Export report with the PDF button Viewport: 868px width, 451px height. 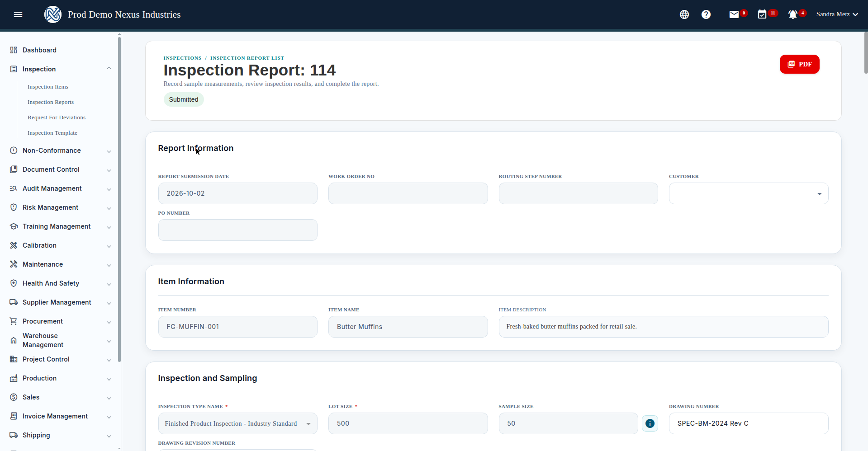click(799, 64)
